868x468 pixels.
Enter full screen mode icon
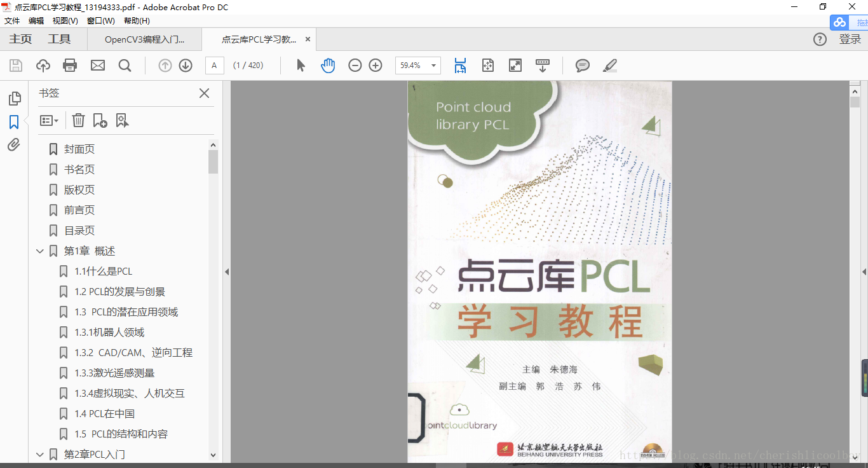click(515, 65)
